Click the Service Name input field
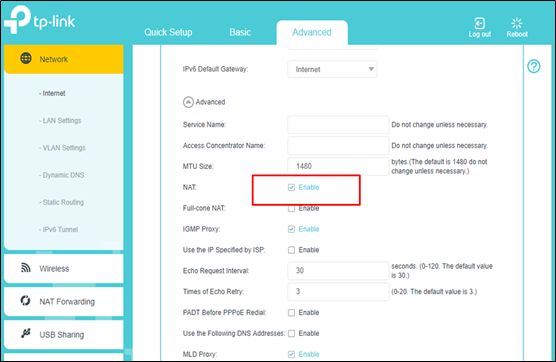 coord(338,124)
